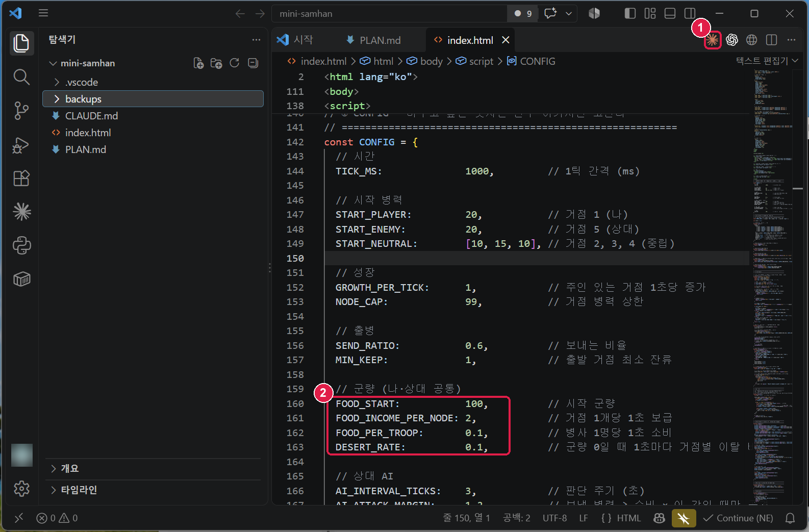Show errors and warnings in status bar

[57, 518]
